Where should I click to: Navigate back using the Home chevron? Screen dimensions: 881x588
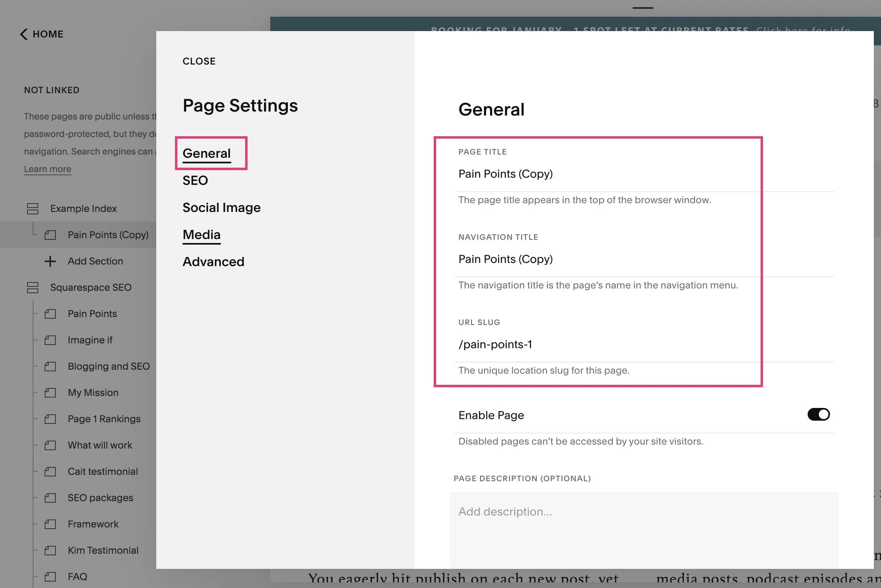click(x=24, y=34)
